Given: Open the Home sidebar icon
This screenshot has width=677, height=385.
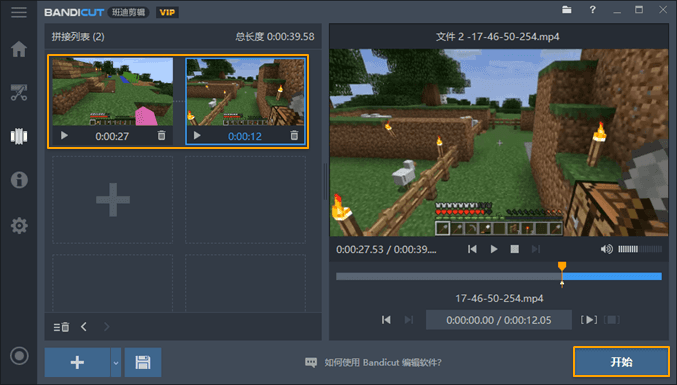Looking at the screenshot, I should [19, 49].
